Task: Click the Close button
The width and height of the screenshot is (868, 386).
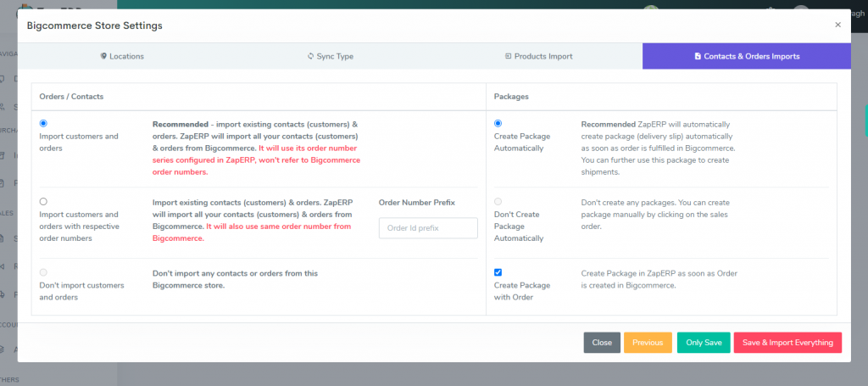Action: click(x=602, y=343)
